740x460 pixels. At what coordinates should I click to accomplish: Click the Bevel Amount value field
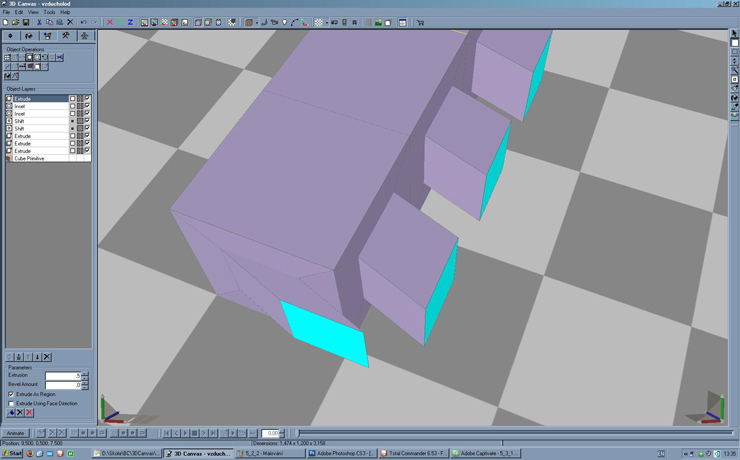point(63,385)
